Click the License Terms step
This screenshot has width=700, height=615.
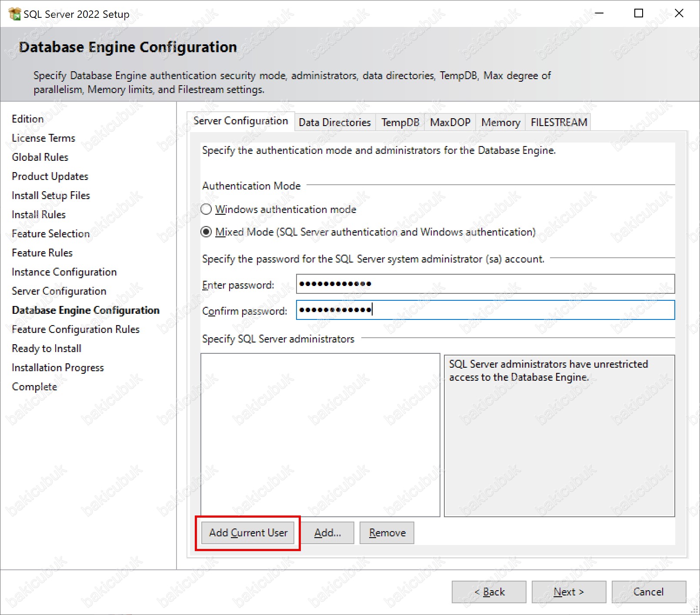coord(43,138)
